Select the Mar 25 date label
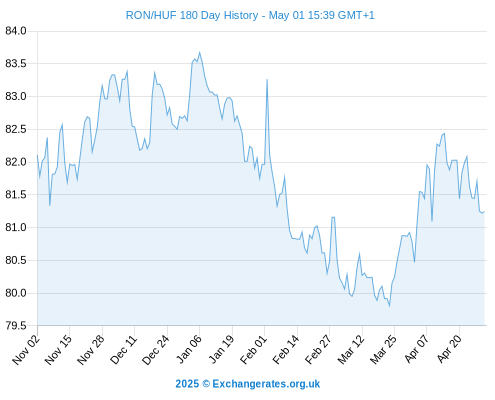This screenshot has width=495, height=400. 383,349
